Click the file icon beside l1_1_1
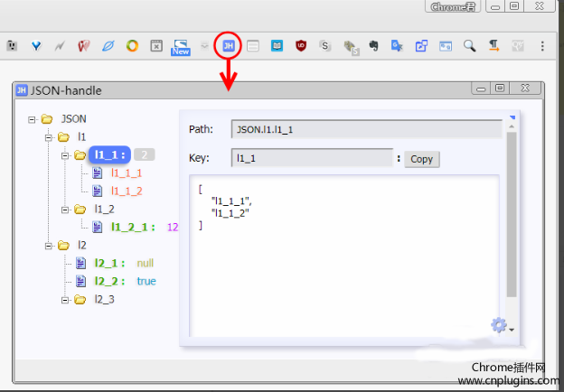 coord(97,173)
